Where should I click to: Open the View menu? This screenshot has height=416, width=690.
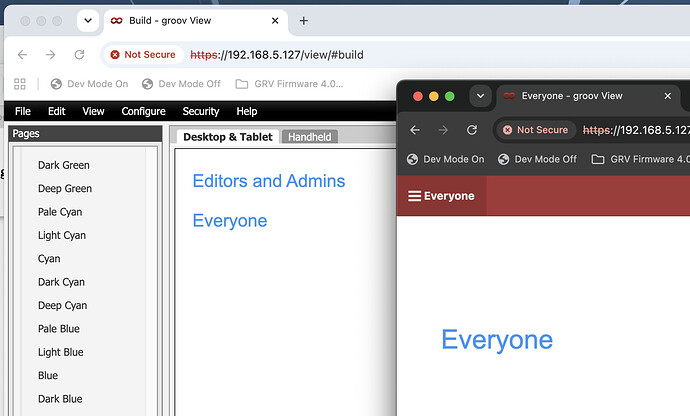(93, 111)
